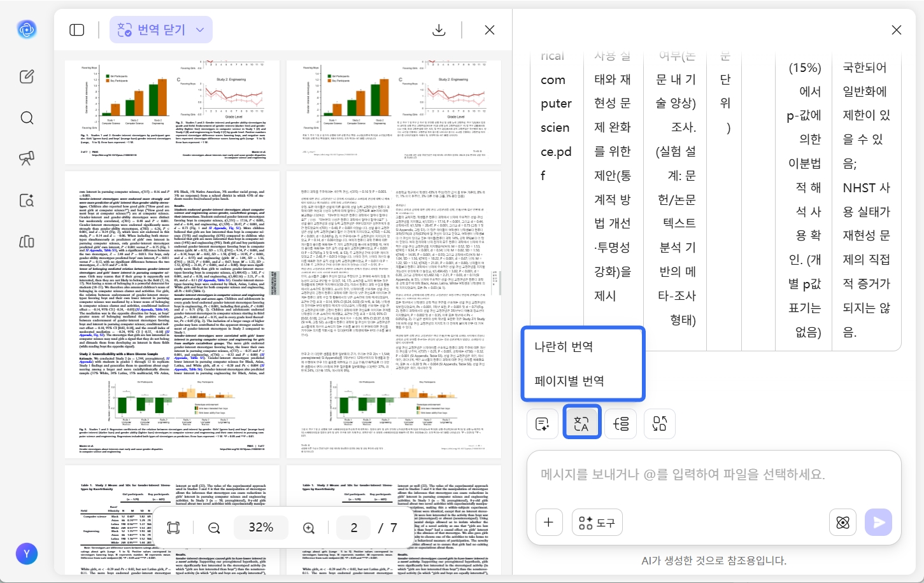Choose 페이지별 번역 from the translation popup
The width and height of the screenshot is (924, 583).
point(567,381)
